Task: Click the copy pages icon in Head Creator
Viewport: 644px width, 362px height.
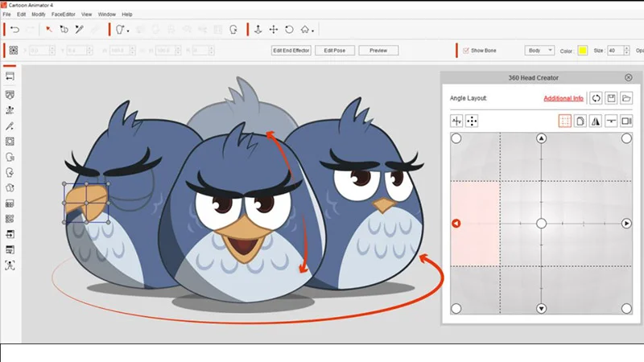Action: tap(580, 121)
